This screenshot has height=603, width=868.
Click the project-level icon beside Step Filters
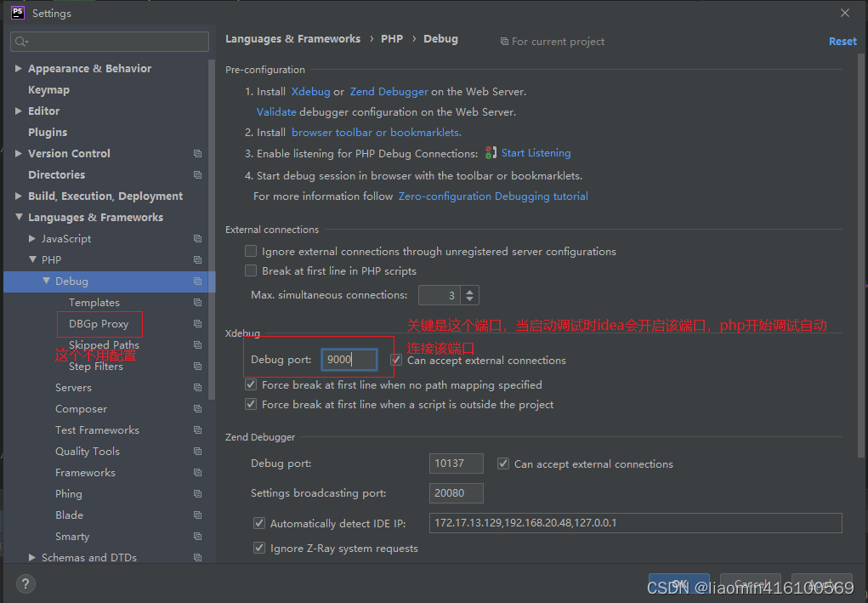pyautogui.click(x=197, y=366)
